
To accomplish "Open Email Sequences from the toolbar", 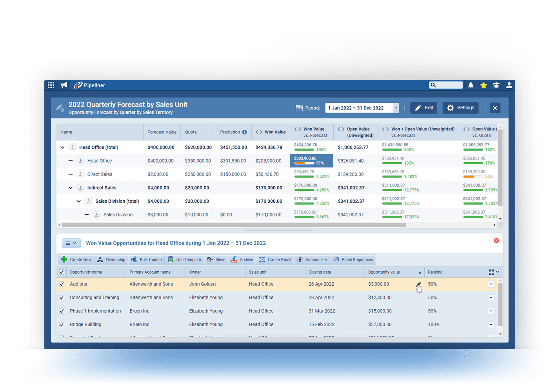I will [353, 260].
